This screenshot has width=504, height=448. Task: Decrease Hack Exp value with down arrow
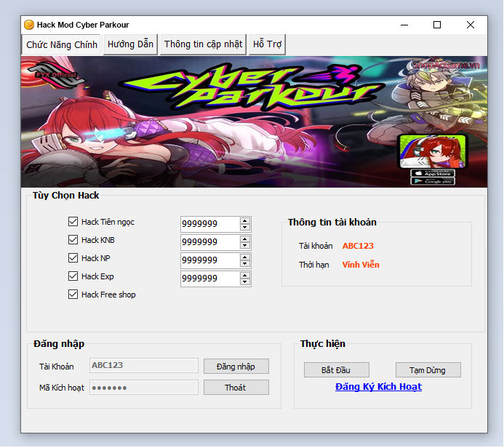click(x=245, y=282)
